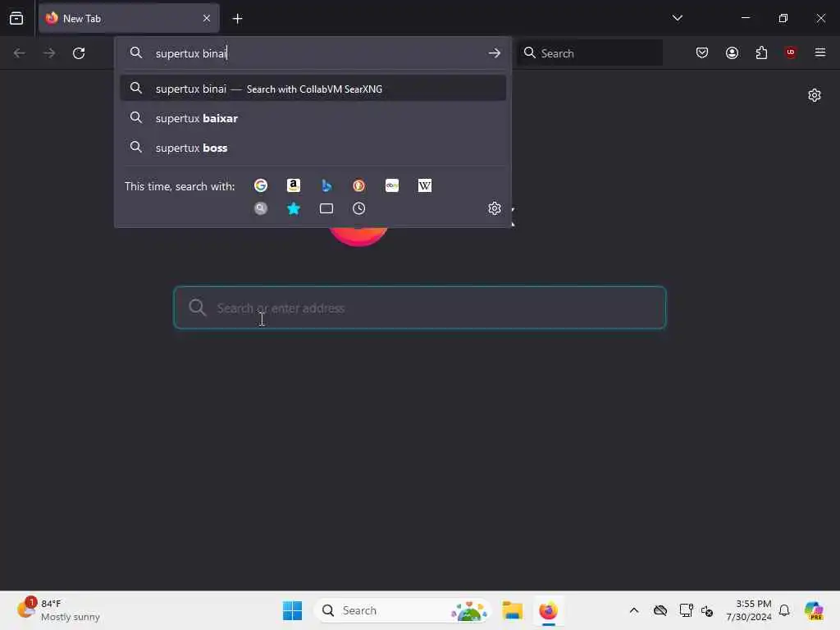
Task: Click the toolbar Search box
Action: [590, 53]
